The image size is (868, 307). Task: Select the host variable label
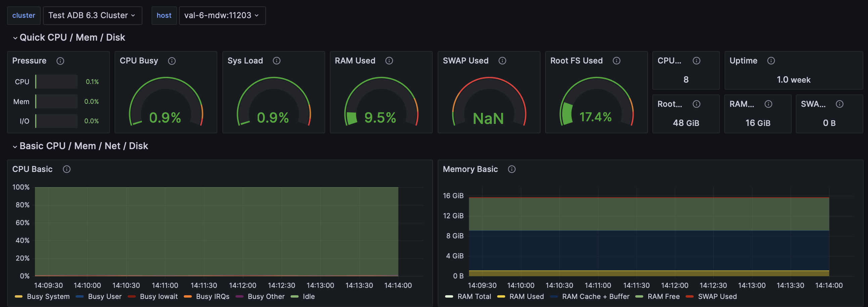tap(164, 15)
